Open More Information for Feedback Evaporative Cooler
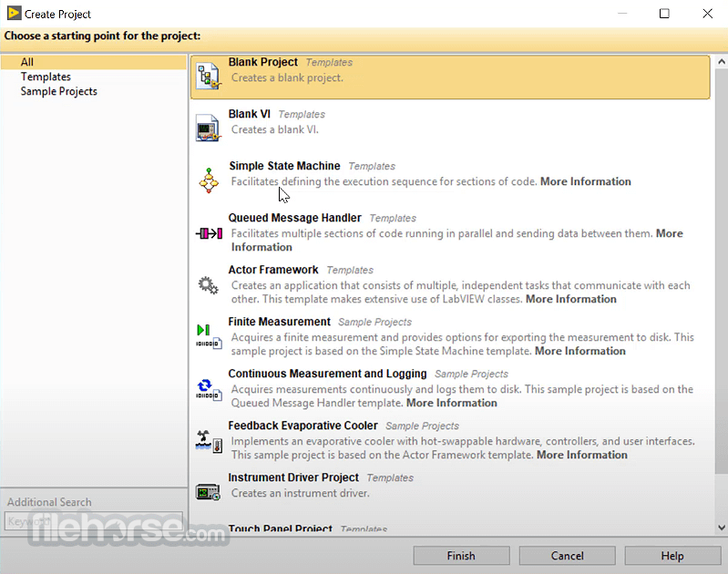 click(581, 455)
